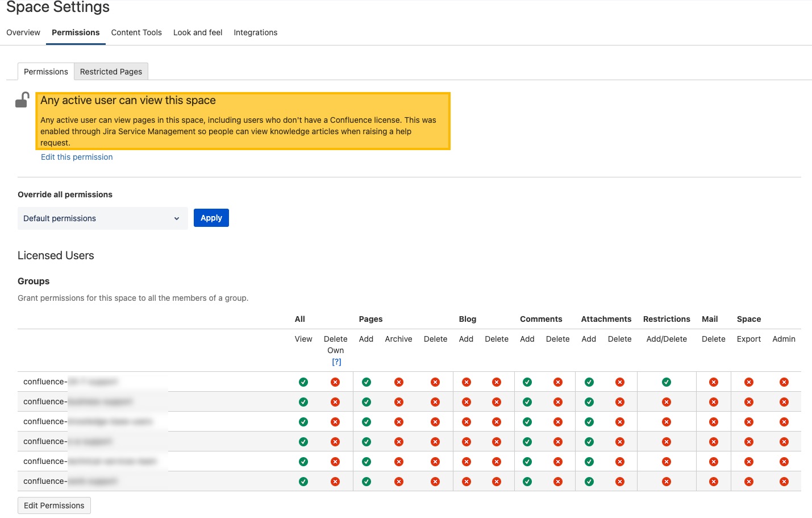Click the Attachments group header

[x=606, y=319]
